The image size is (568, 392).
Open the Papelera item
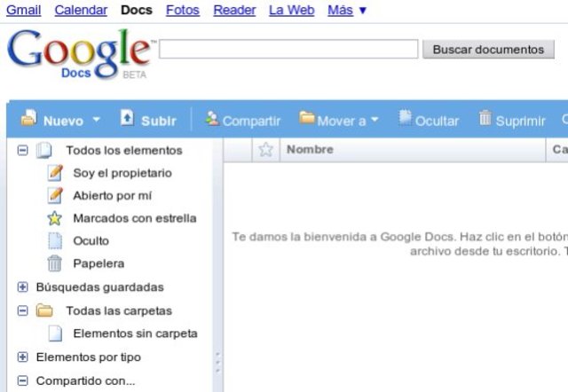tap(99, 263)
